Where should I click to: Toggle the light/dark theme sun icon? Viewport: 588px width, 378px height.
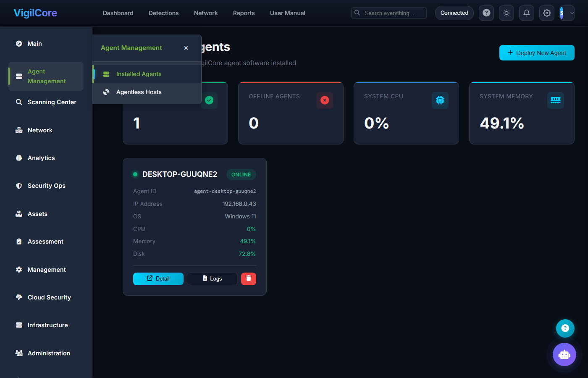pyautogui.click(x=507, y=13)
